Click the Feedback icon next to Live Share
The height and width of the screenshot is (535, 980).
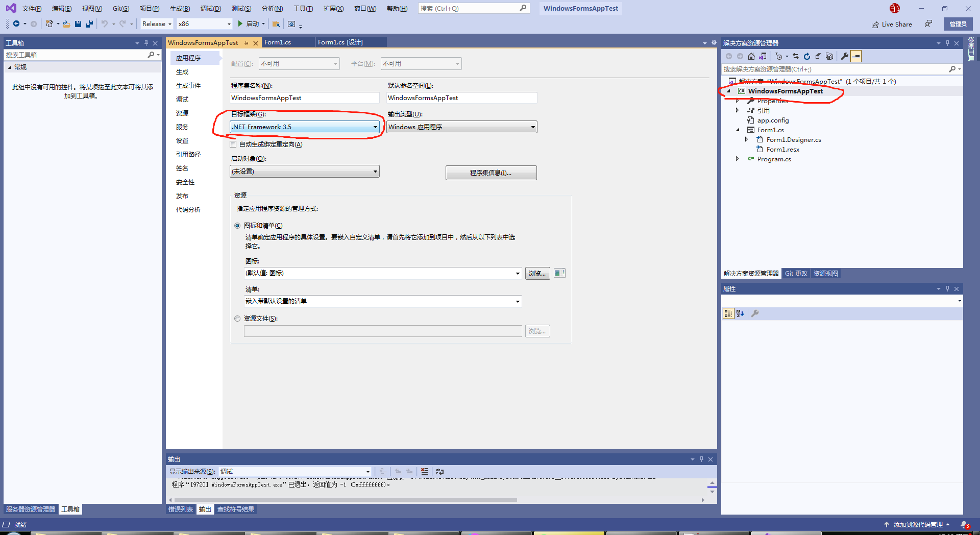928,24
